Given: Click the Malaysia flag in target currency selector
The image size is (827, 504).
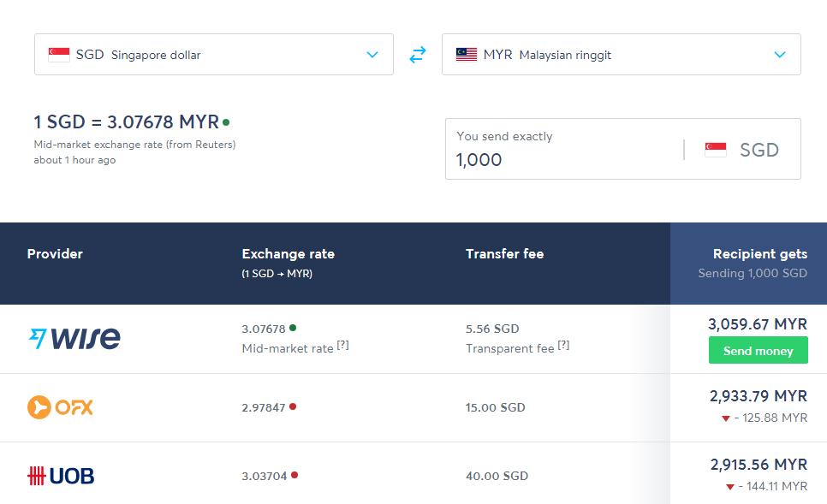Looking at the screenshot, I should [467, 55].
